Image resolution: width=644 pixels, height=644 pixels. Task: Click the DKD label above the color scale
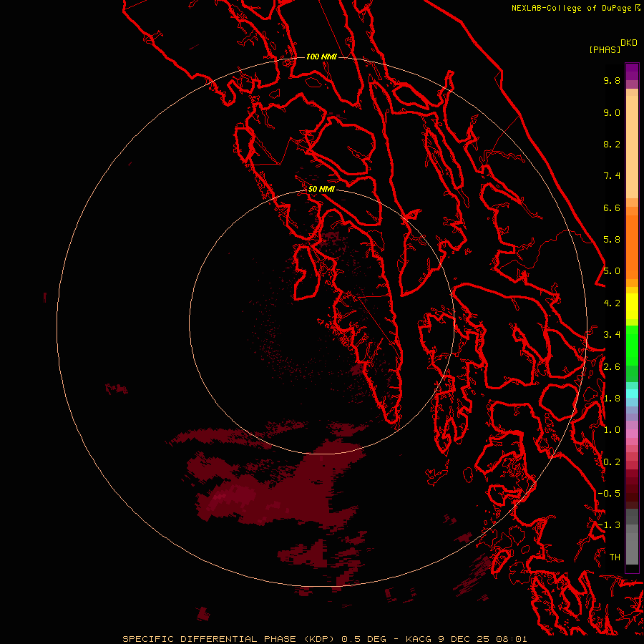(628, 43)
